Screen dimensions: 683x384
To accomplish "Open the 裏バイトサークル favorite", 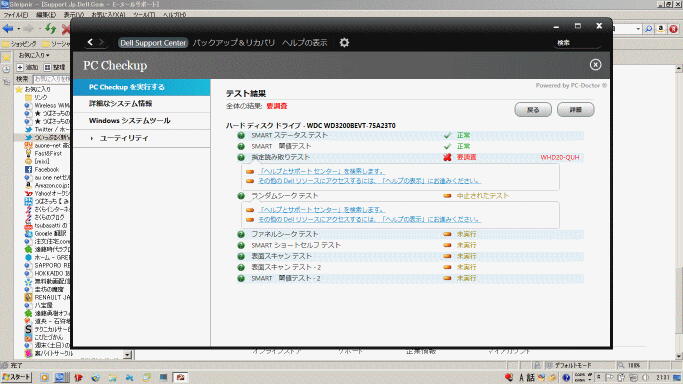I will 48,353.
